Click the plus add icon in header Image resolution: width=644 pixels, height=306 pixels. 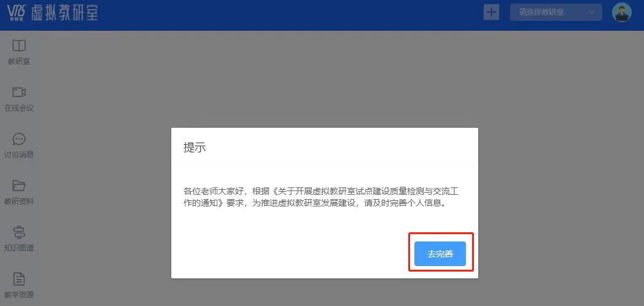click(x=491, y=12)
